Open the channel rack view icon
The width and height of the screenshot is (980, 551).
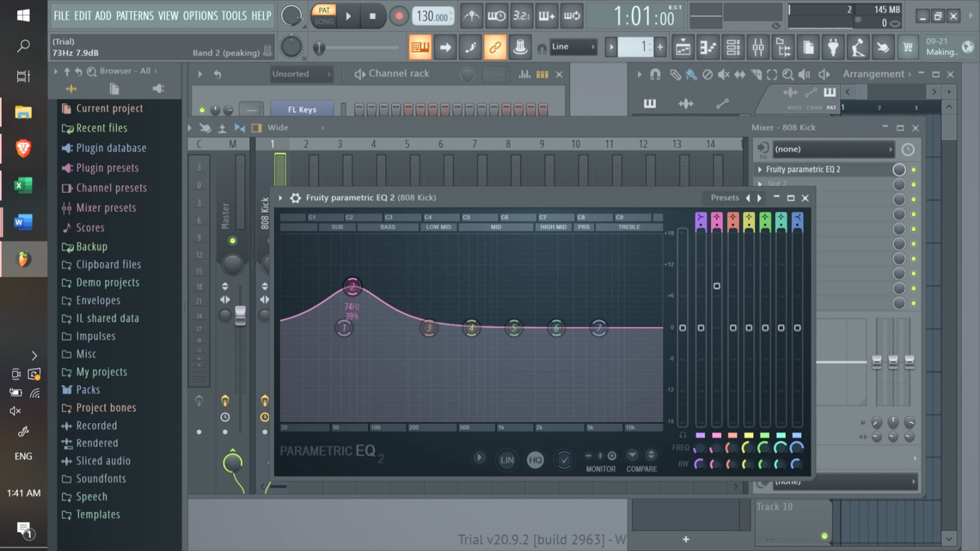click(x=733, y=47)
